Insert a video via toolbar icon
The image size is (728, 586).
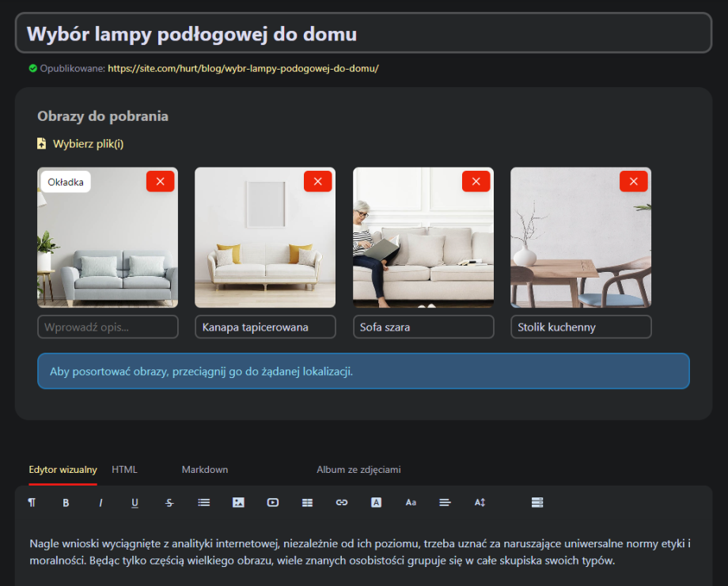tap(273, 502)
